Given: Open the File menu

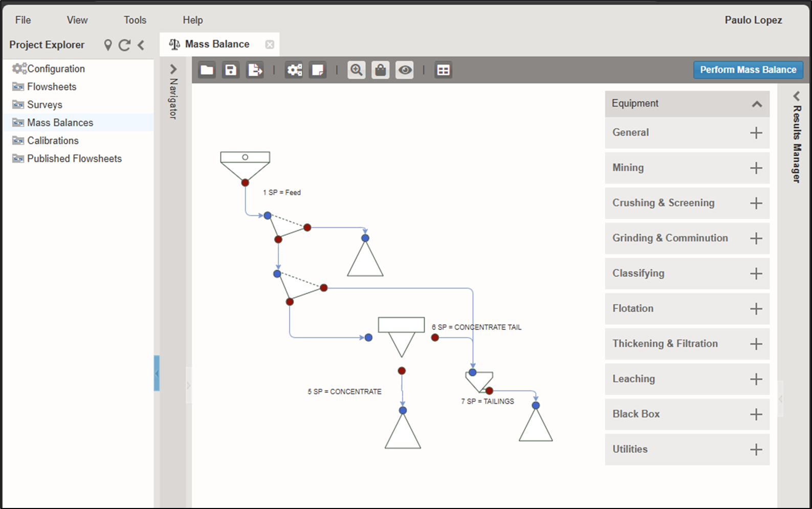Looking at the screenshot, I should (23, 20).
